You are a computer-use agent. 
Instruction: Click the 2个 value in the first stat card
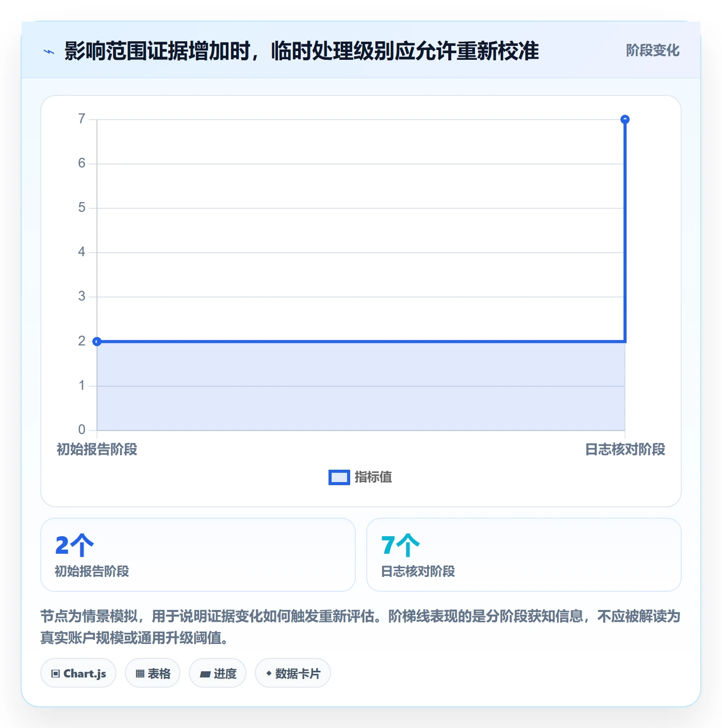point(75,545)
